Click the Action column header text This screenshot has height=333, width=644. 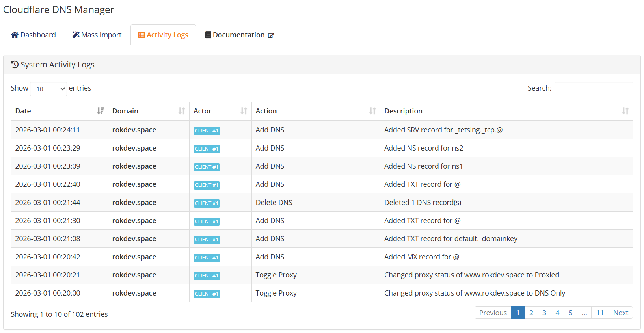pos(266,111)
